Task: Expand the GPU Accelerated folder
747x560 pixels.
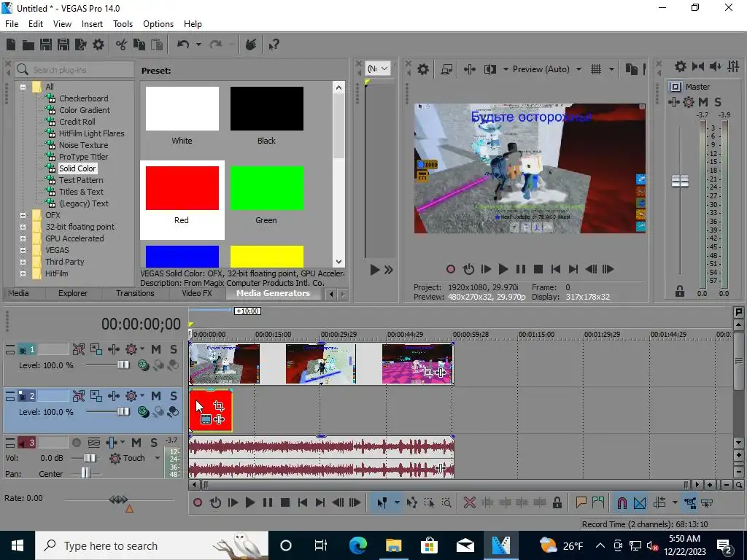Action: (23, 238)
